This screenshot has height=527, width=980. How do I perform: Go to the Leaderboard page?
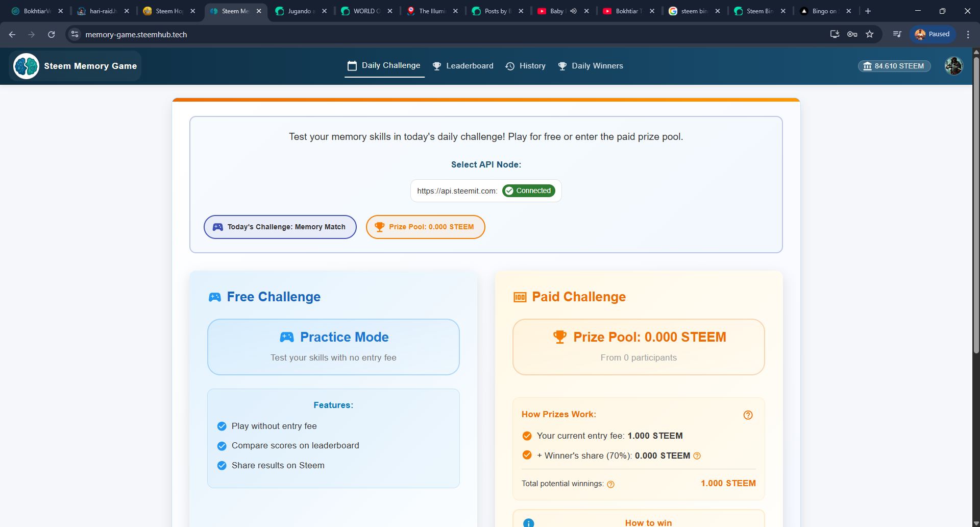click(x=463, y=66)
